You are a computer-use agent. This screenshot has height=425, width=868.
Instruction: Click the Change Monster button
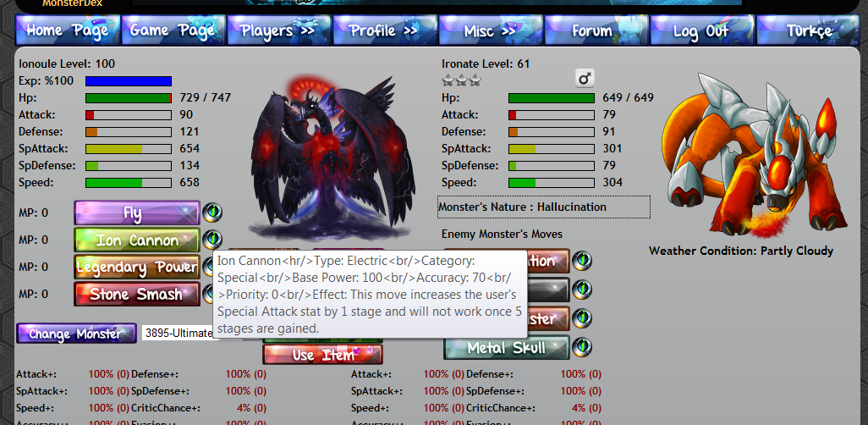(x=76, y=333)
